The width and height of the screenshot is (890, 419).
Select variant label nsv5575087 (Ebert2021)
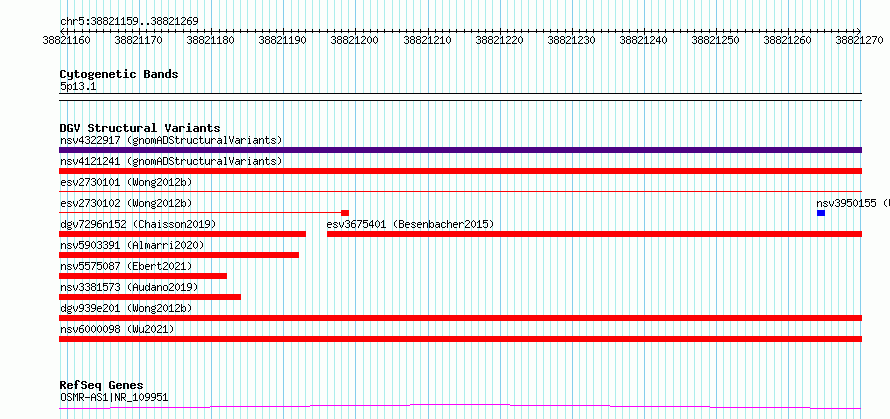[126, 266]
